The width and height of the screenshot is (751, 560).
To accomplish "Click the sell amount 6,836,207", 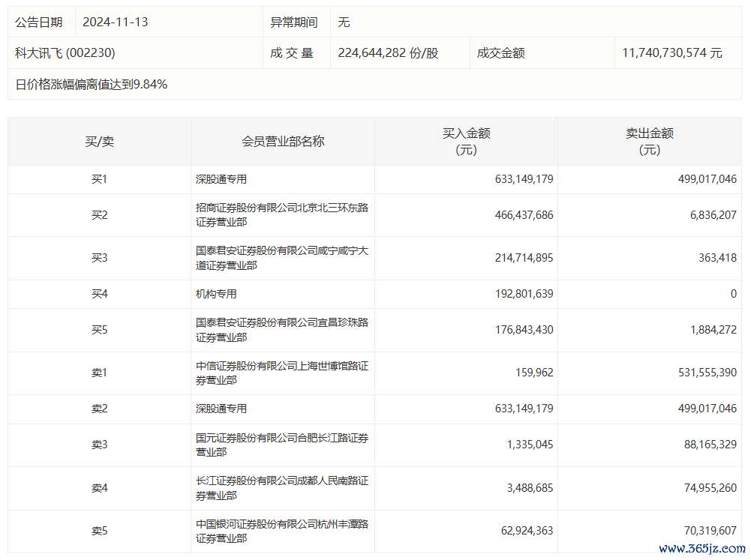I will [x=713, y=215].
